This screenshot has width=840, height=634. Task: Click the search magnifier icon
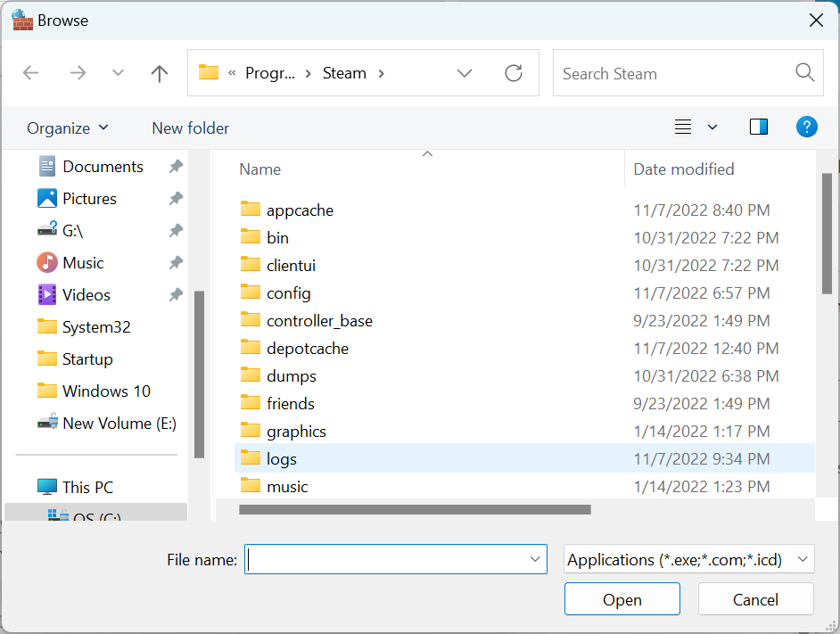pyautogui.click(x=804, y=72)
